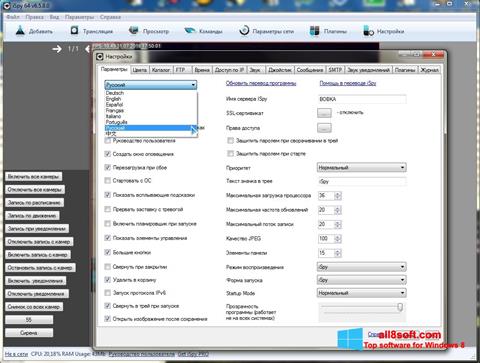Screen dimensions: 480x363
Task: Toggle Руководство пользователя checkbox
Action: [107, 141]
